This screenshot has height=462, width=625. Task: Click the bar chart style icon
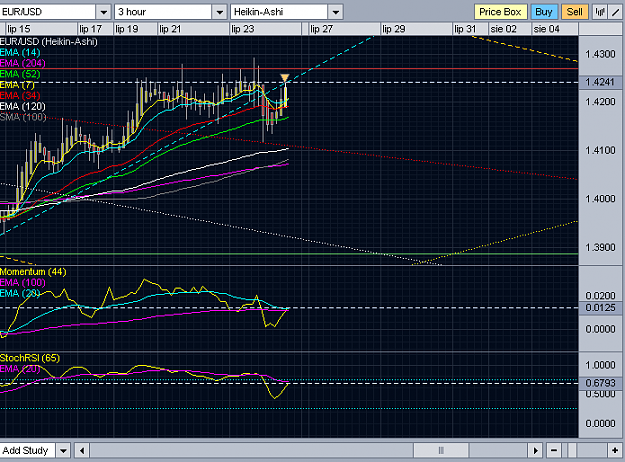click(x=600, y=12)
